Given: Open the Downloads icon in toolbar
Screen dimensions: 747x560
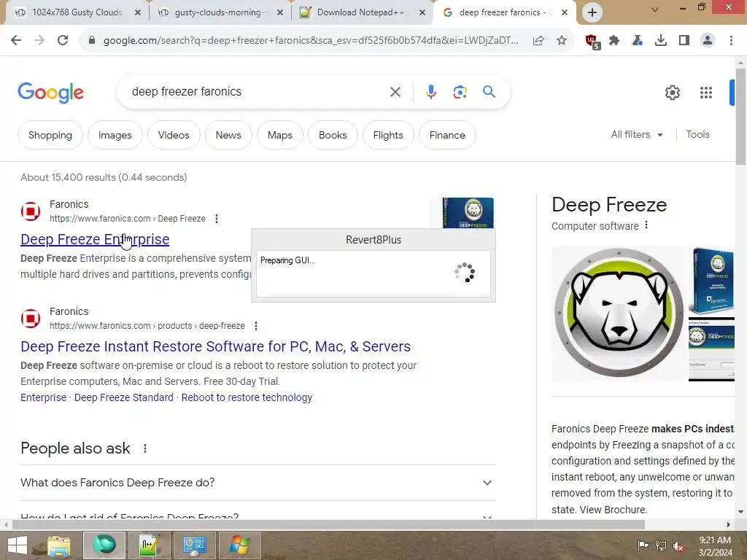Looking at the screenshot, I should [x=661, y=41].
